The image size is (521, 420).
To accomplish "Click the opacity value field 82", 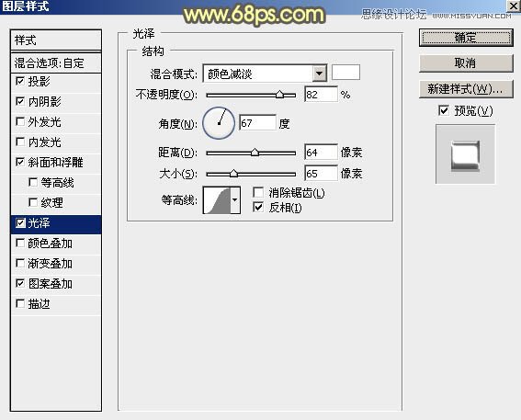I will click(321, 95).
